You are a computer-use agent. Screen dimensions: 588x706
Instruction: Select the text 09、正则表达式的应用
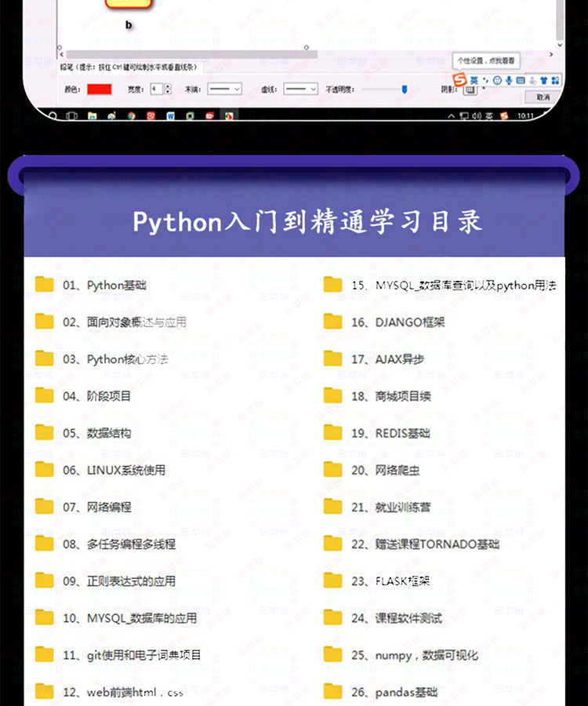coord(119,581)
